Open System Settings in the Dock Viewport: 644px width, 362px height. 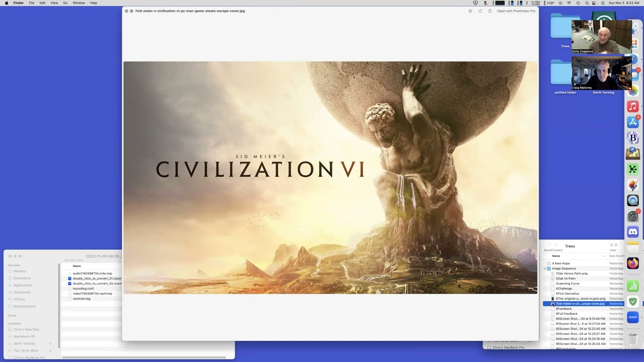coord(633,216)
